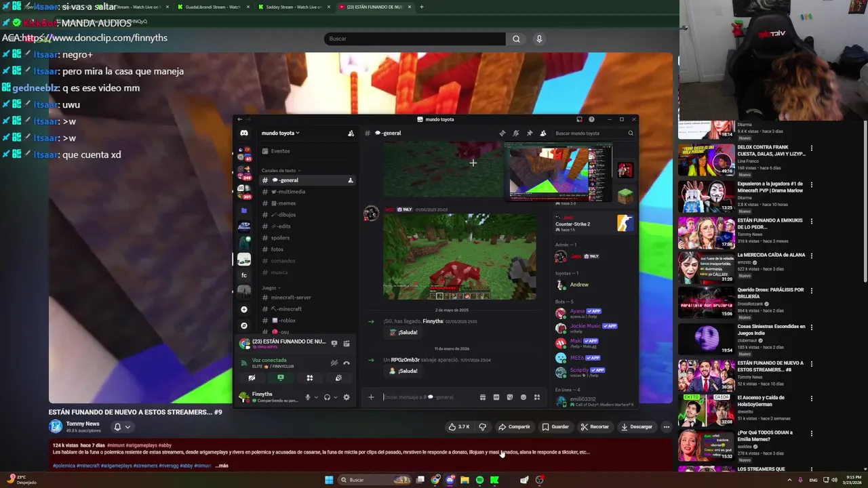The height and width of the screenshot is (488, 868).
Task: Toggle noise suppression in voice connected panel
Action: pyautogui.click(x=334, y=363)
